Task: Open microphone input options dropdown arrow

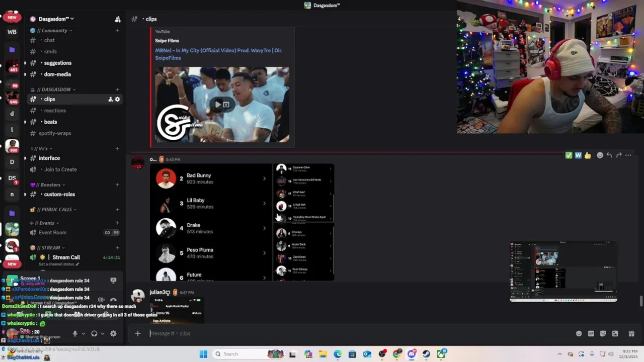Action: click(83, 333)
